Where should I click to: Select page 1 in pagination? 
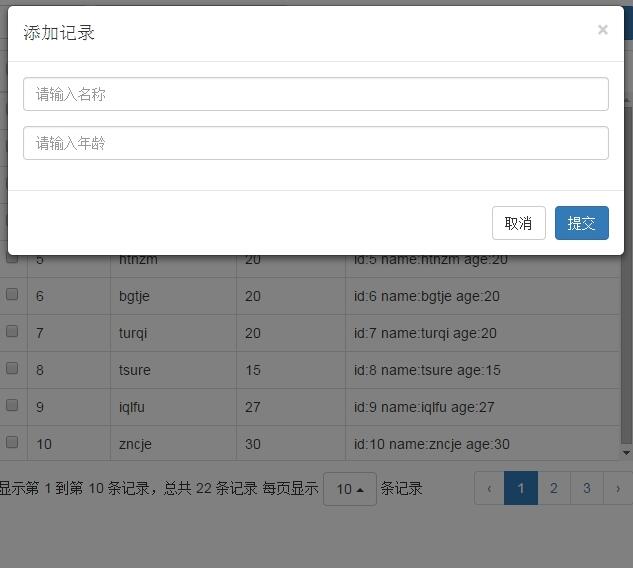521,488
